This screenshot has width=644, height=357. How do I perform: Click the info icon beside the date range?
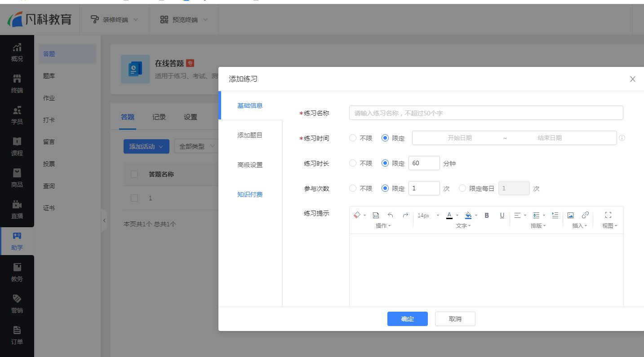pos(622,138)
